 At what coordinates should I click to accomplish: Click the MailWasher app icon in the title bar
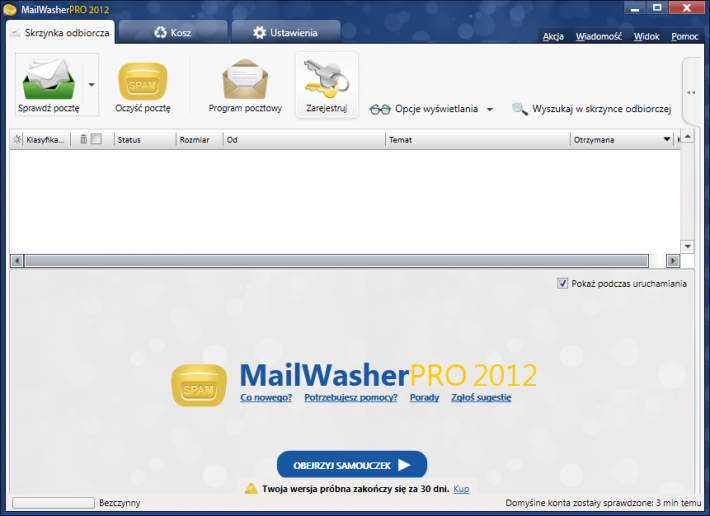(x=10, y=10)
